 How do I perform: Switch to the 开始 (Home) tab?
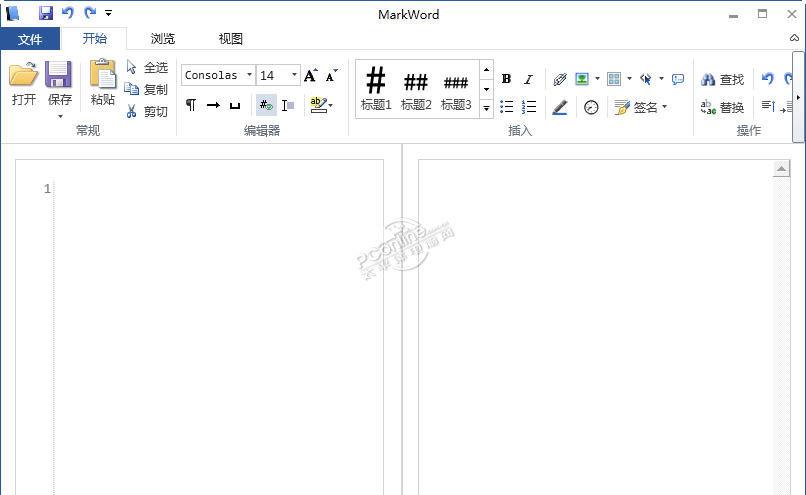tap(95, 39)
